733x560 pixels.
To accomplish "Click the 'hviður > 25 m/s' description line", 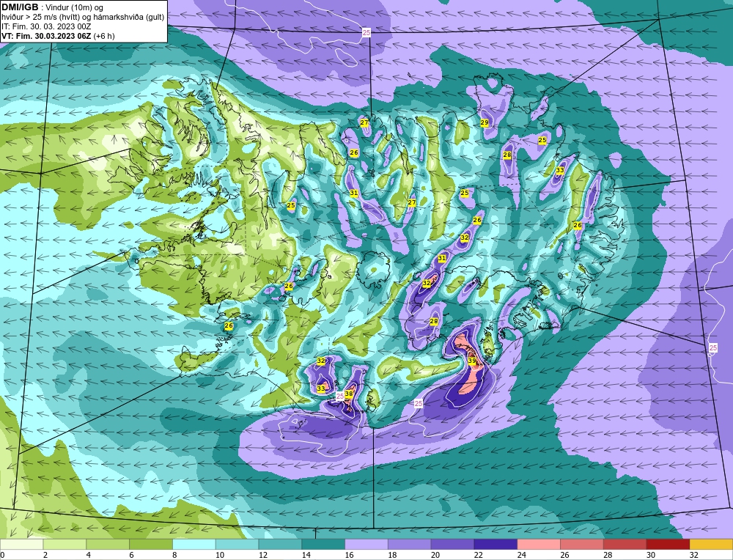I will coord(83,17).
